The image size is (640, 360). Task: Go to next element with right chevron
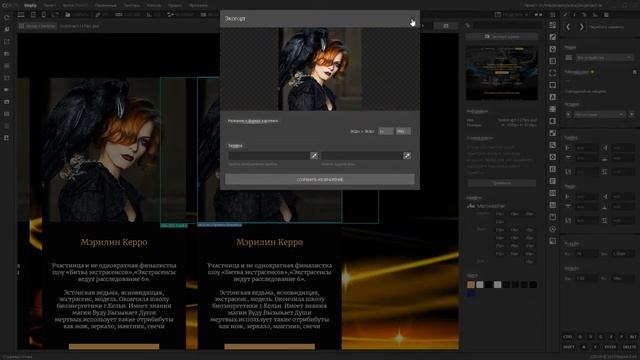coord(582,27)
